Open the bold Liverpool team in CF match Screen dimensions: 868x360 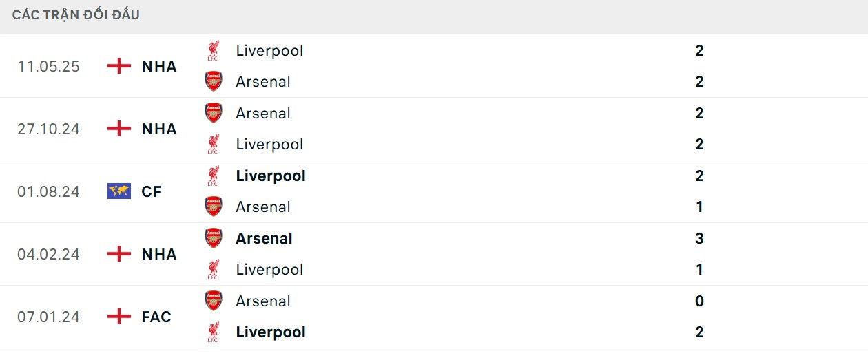tap(271, 176)
